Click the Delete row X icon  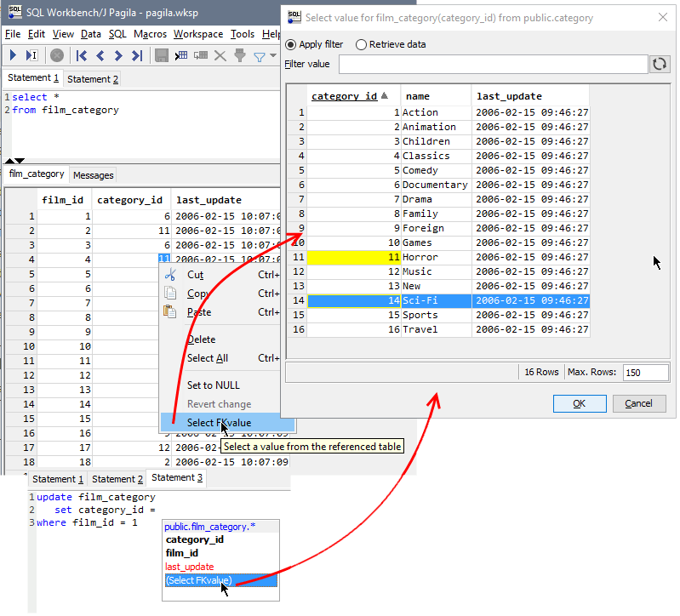click(x=220, y=56)
